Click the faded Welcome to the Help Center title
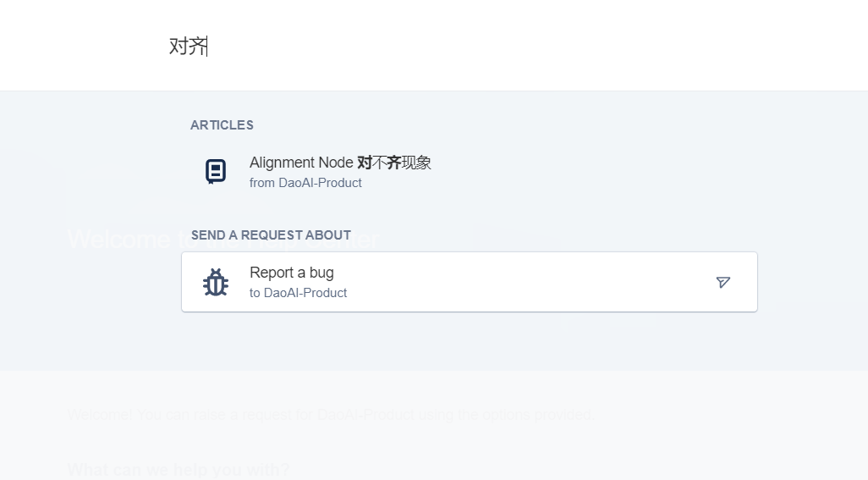Viewport: 868px width, 480px height. 223,240
